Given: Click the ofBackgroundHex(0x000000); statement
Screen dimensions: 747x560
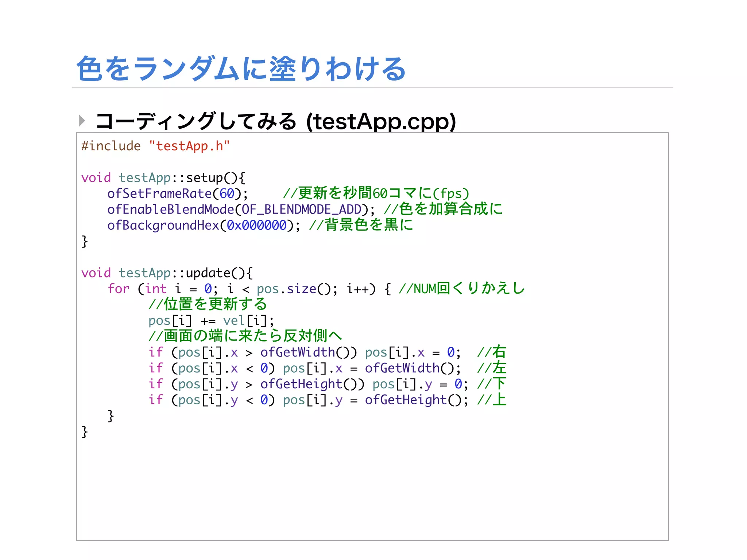Looking at the screenshot, I should tap(204, 226).
